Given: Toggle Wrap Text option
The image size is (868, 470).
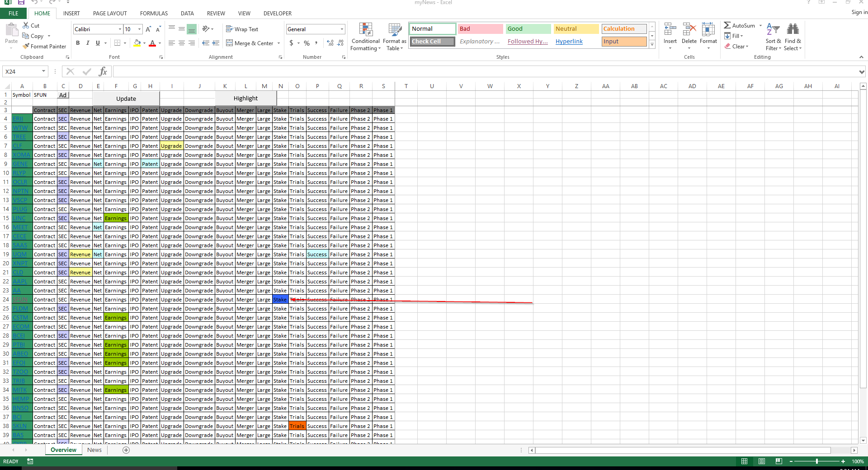Looking at the screenshot, I should (x=242, y=29).
